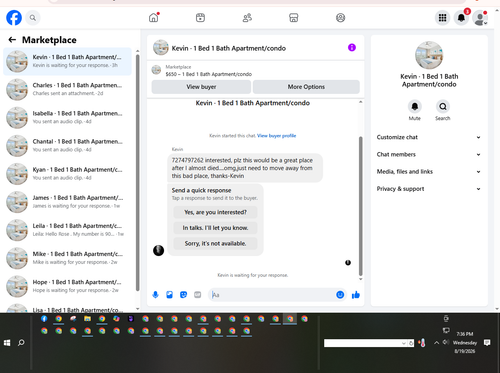Screen dimensions: 500x373
Task: Open Kevin's conversation in the chat list
Action: click(68, 61)
